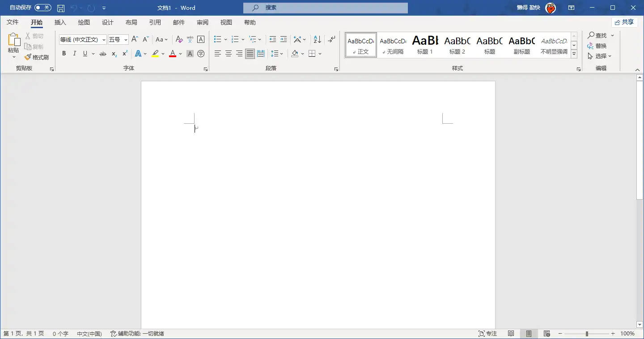Adjust the zoom slider handle
Screen dimensions: 644x339
[587, 334]
